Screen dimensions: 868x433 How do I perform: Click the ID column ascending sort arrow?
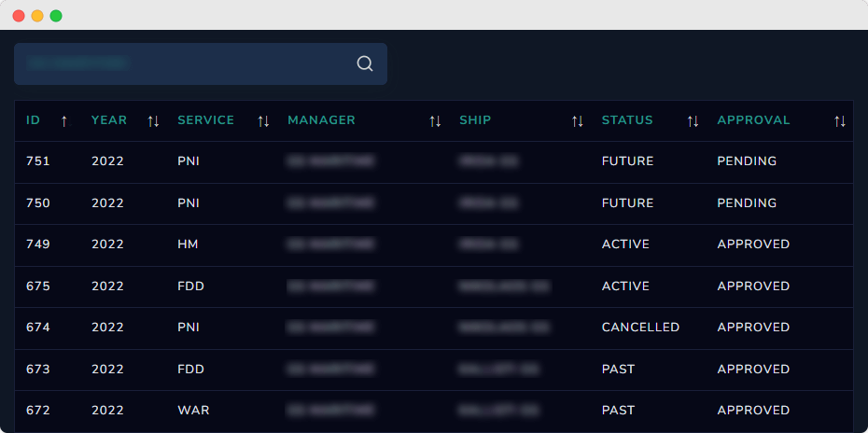63,120
